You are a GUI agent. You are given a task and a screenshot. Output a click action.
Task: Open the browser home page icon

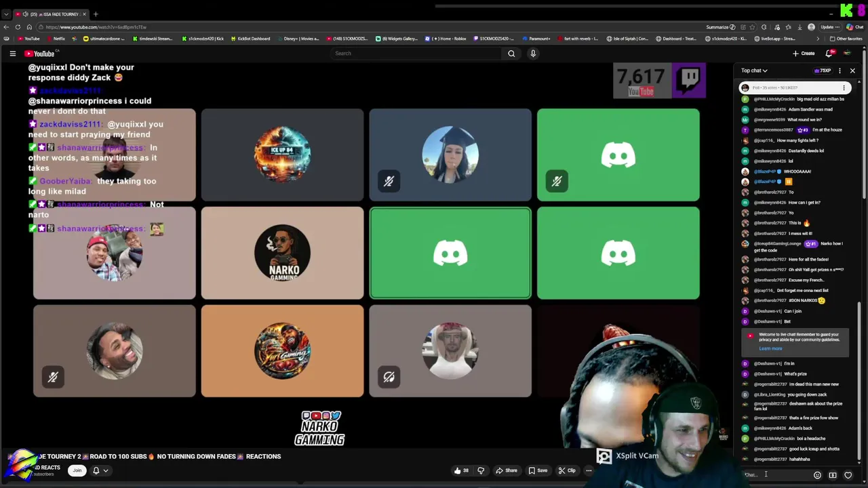tap(29, 27)
